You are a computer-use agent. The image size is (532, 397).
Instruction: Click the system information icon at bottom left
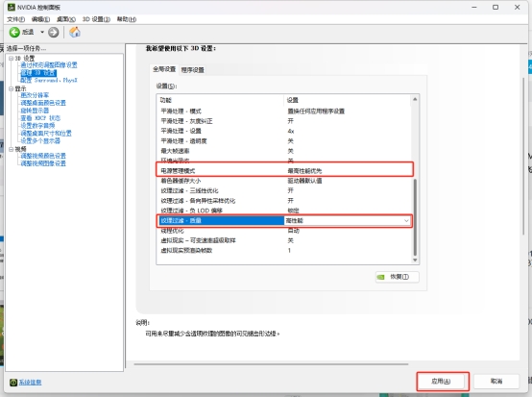(x=13, y=383)
